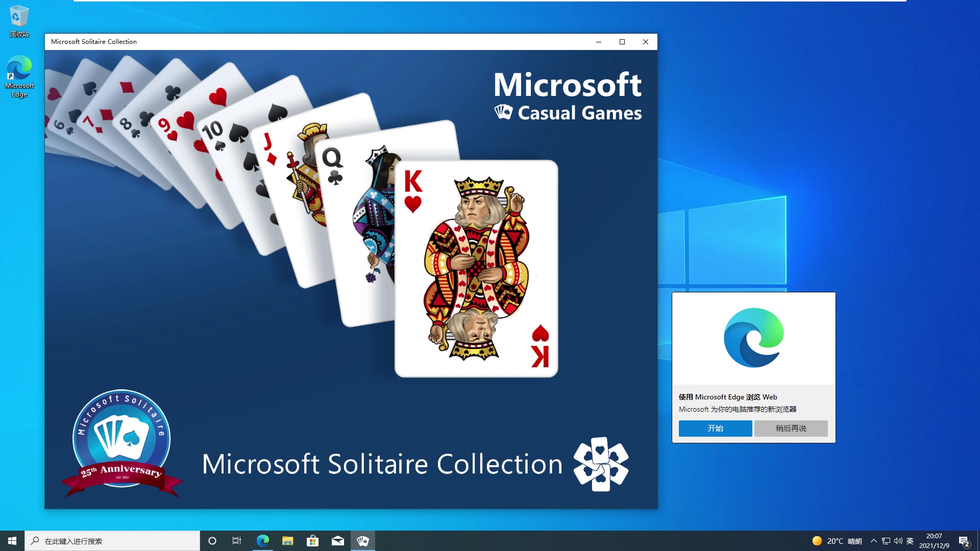Click the 25th Anniversary badge
Viewport: 980px width, 551px height.
[121, 443]
